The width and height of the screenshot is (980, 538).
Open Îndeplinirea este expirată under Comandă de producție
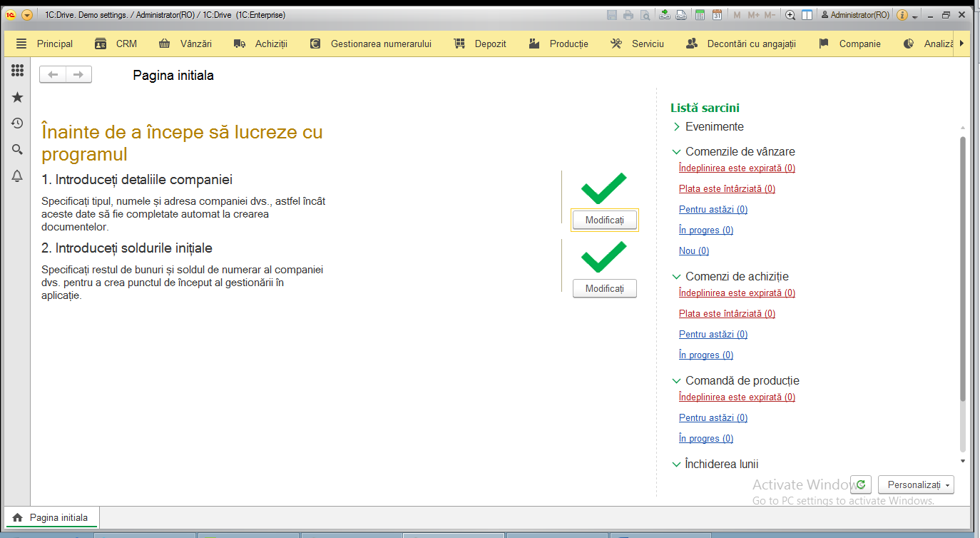coord(737,397)
